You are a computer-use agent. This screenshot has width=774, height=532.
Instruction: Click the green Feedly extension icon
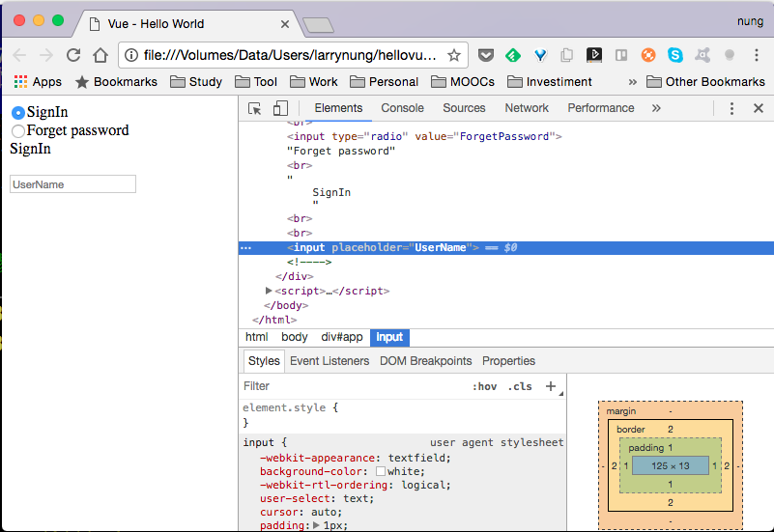point(513,55)
